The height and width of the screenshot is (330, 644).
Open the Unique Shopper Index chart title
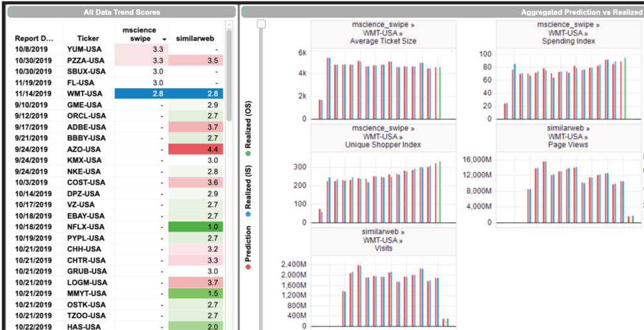(383, 144)
